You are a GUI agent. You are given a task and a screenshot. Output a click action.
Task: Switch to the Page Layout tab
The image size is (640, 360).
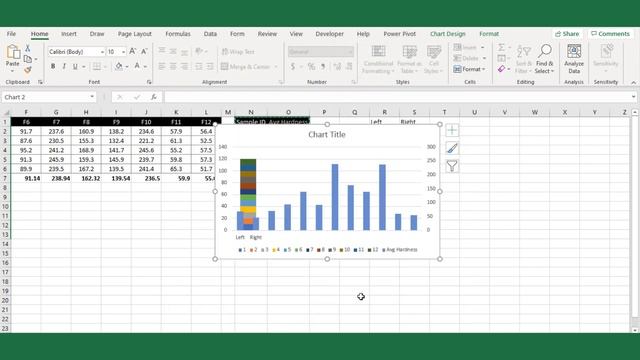(135, 34)
